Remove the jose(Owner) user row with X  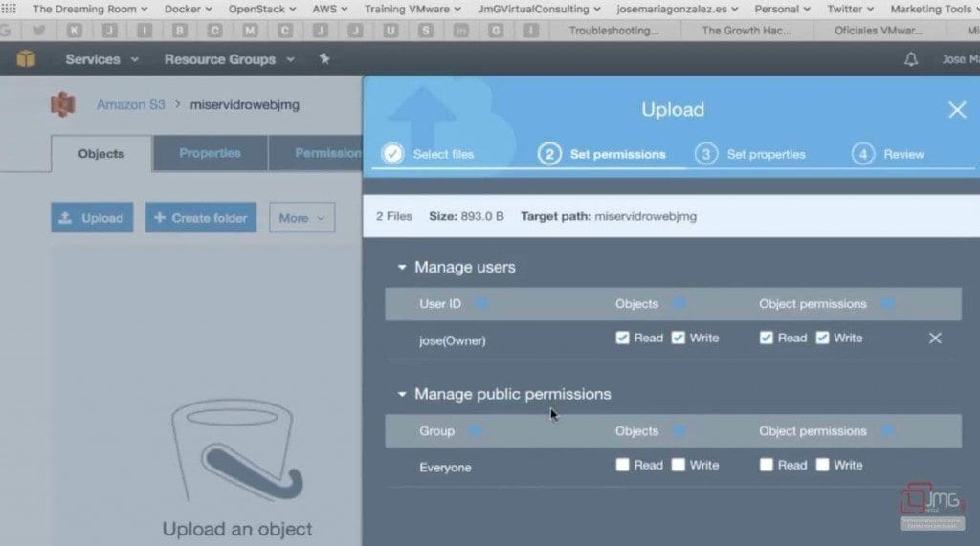[x=935, y=338]
